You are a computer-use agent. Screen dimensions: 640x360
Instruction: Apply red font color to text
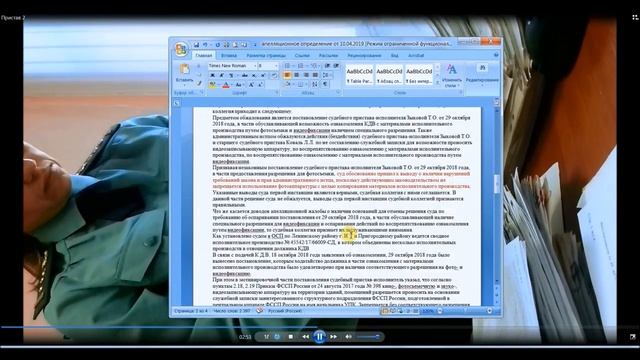click(x=226, y=84)
